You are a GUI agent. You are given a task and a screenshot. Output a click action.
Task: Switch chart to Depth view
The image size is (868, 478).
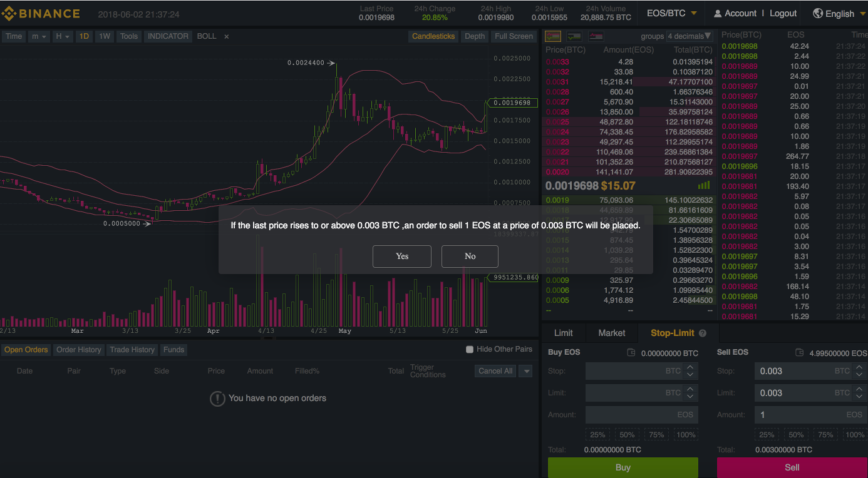(475, 36)
